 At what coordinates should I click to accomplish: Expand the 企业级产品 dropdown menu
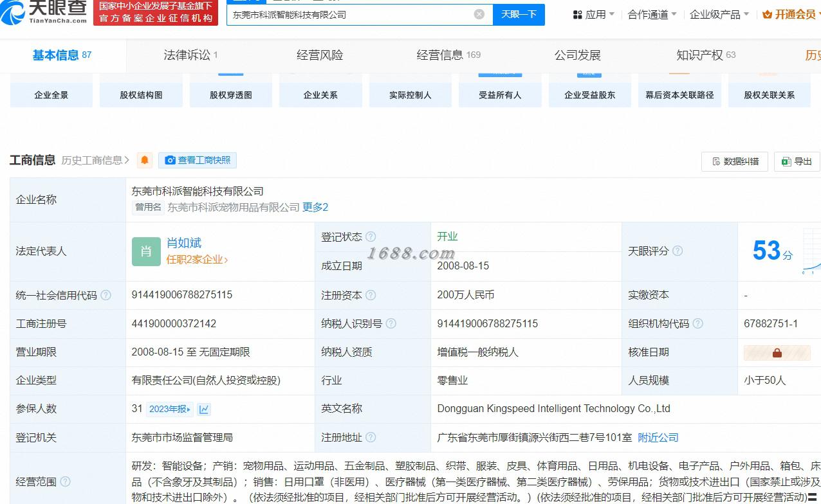click(x=719, y=14)
